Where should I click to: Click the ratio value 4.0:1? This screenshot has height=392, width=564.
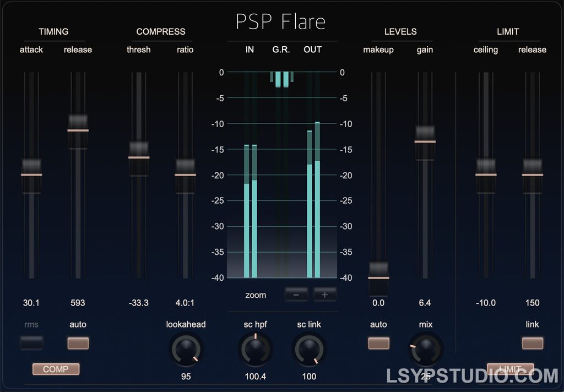pos(185,303)
